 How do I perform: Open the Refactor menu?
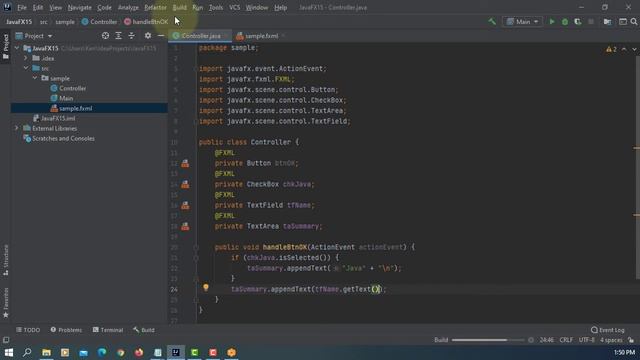click(155, 7)
